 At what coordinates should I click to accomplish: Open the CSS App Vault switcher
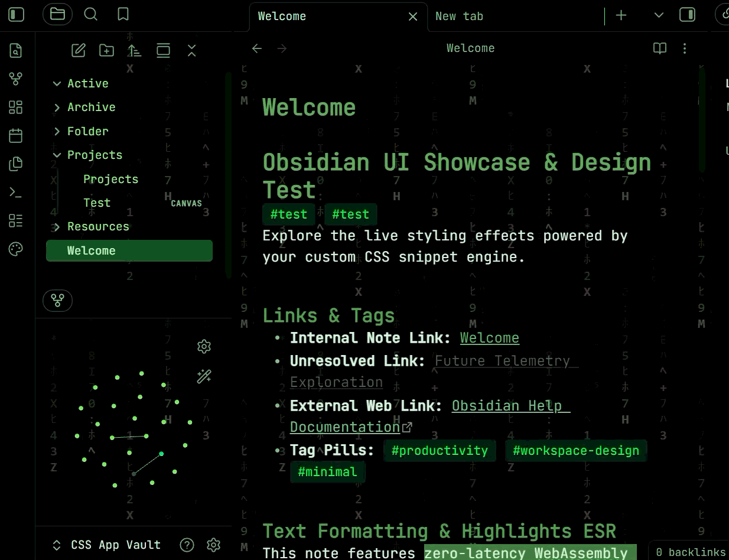(x=106, y=545)
